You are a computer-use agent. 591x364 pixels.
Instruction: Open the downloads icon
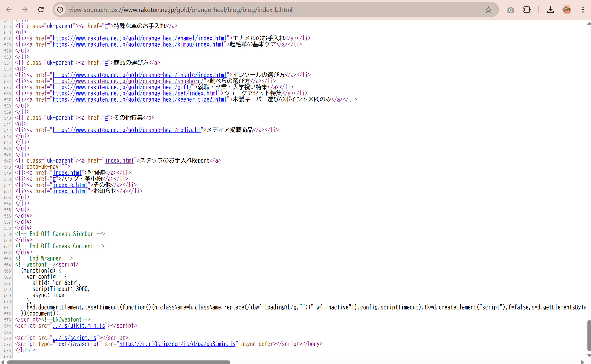pyautogui.click(x=550, y=10)
